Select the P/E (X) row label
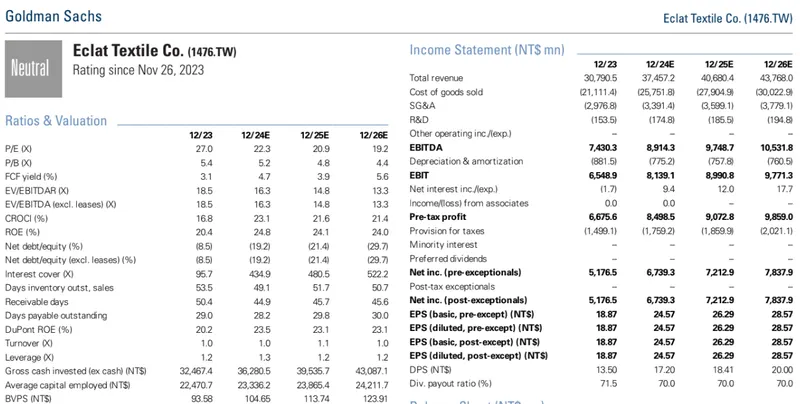The image size is (800, 404). pos(20,148)
